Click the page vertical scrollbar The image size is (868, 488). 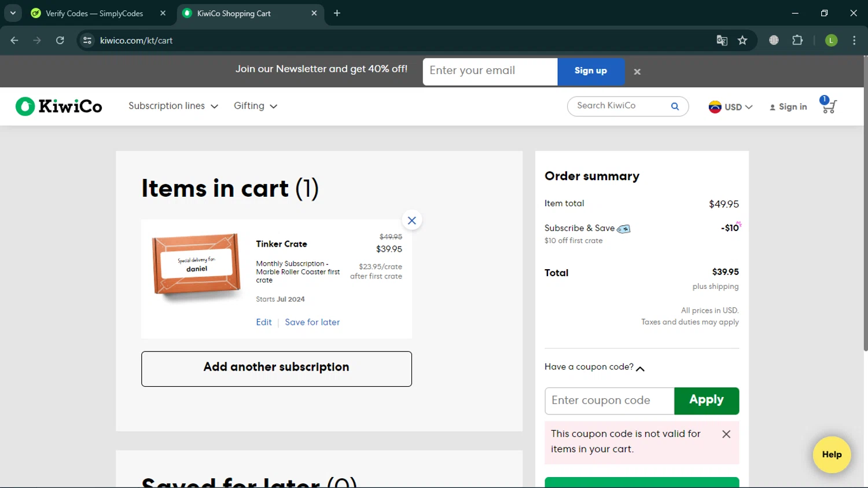[865, 203]
